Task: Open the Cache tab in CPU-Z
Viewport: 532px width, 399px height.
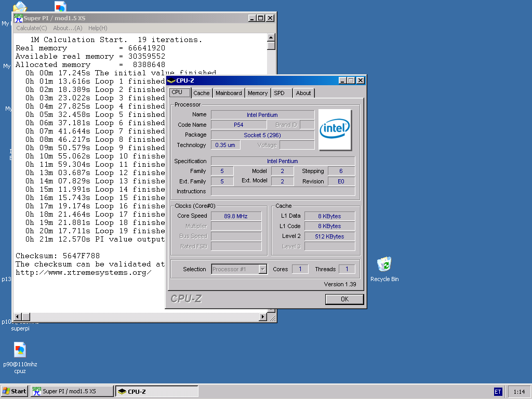Action: click(202, 93)
